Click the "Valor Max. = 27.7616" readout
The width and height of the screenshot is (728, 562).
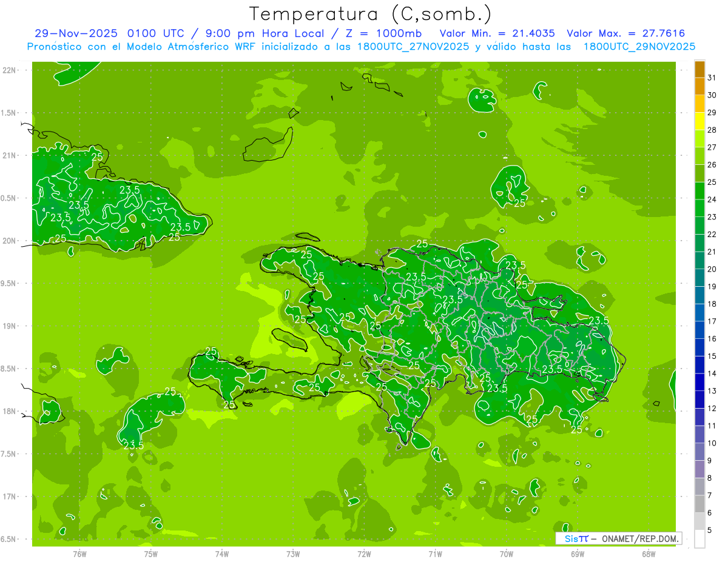tap(625, 33)
